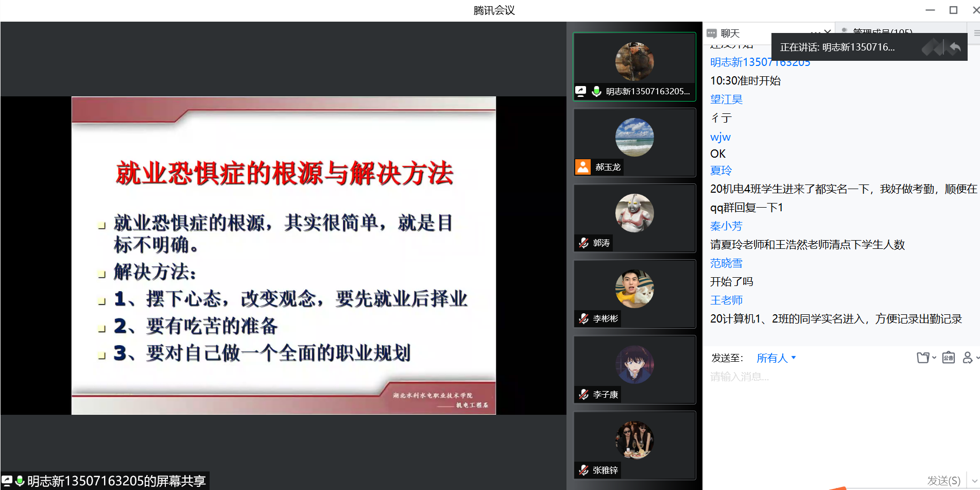Click the chat bubble icon beside 聊天

(712, 33)
